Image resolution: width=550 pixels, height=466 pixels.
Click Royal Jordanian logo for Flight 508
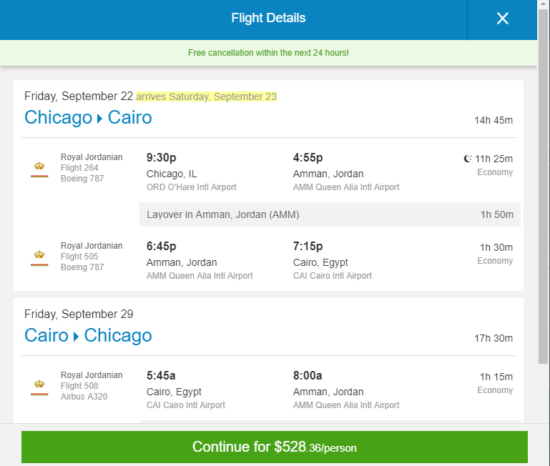click(x=39, y=387)
